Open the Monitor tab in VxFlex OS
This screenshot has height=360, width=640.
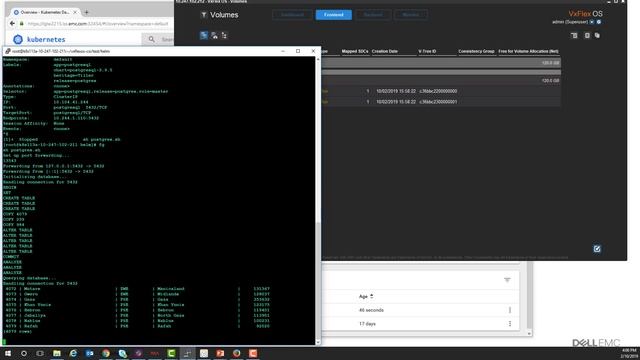[x=411, y=15]
